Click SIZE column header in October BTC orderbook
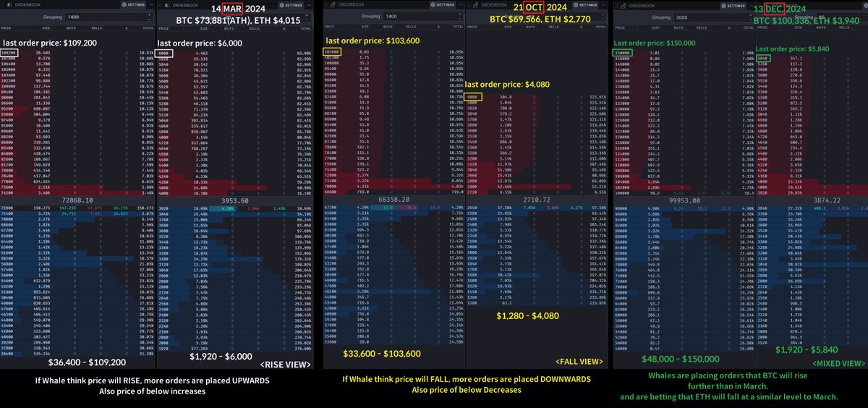This screenshot has width=868, height=408. pyautogui.click(x=365, y=27)
